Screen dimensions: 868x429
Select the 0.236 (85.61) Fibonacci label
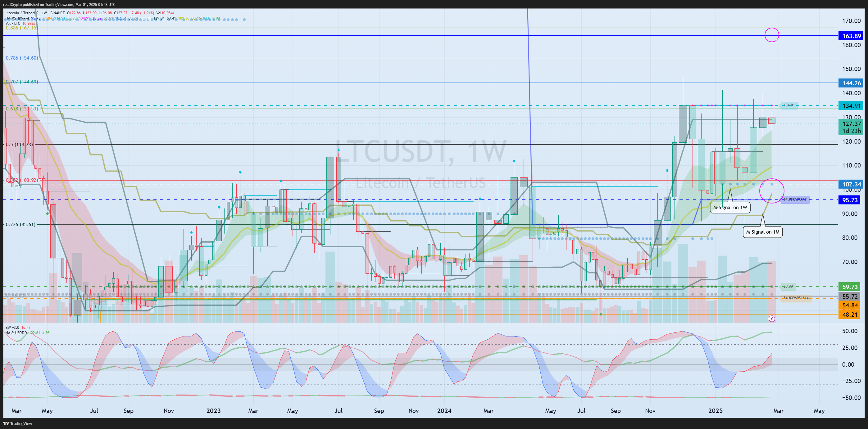pos(20,224)
